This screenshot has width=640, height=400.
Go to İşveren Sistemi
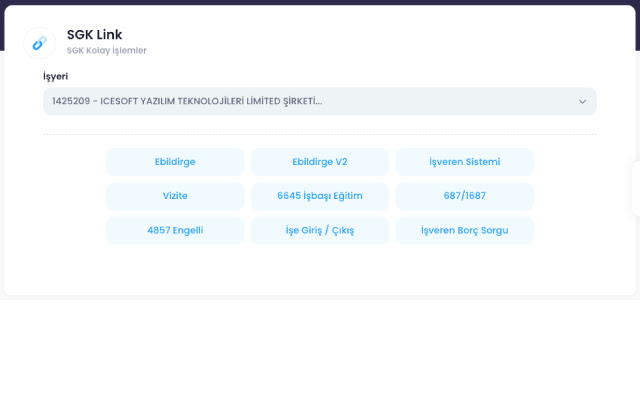point(464,162)
